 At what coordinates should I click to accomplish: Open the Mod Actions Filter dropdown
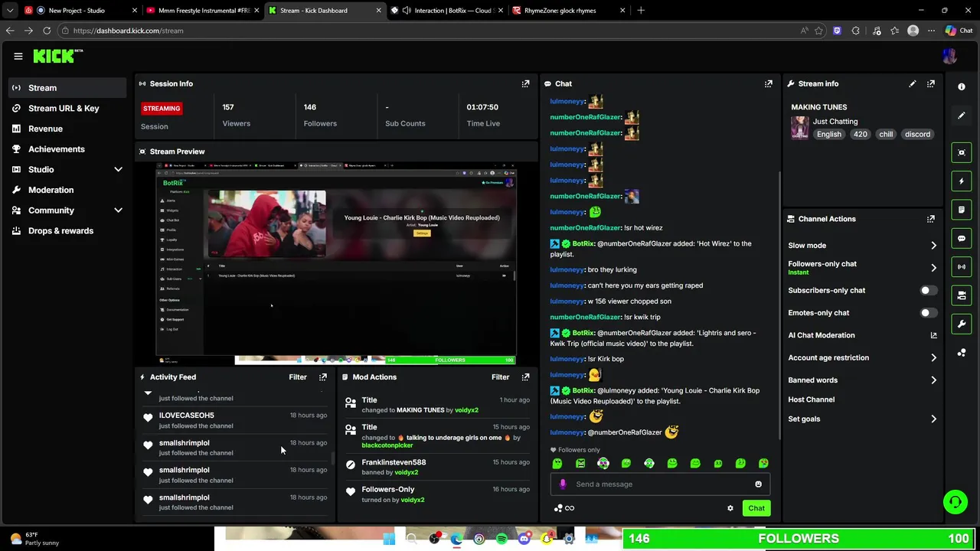500,377
